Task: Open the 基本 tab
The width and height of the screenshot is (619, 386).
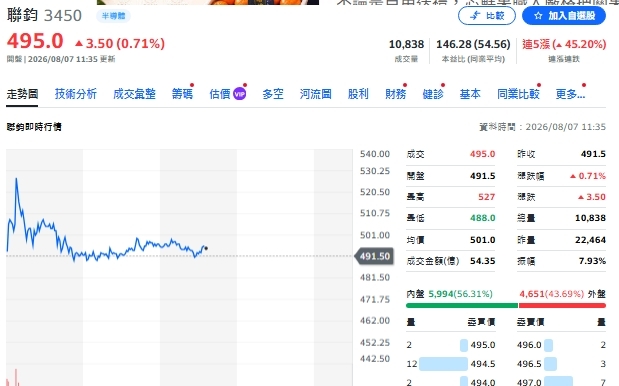Action: [470, 94]
